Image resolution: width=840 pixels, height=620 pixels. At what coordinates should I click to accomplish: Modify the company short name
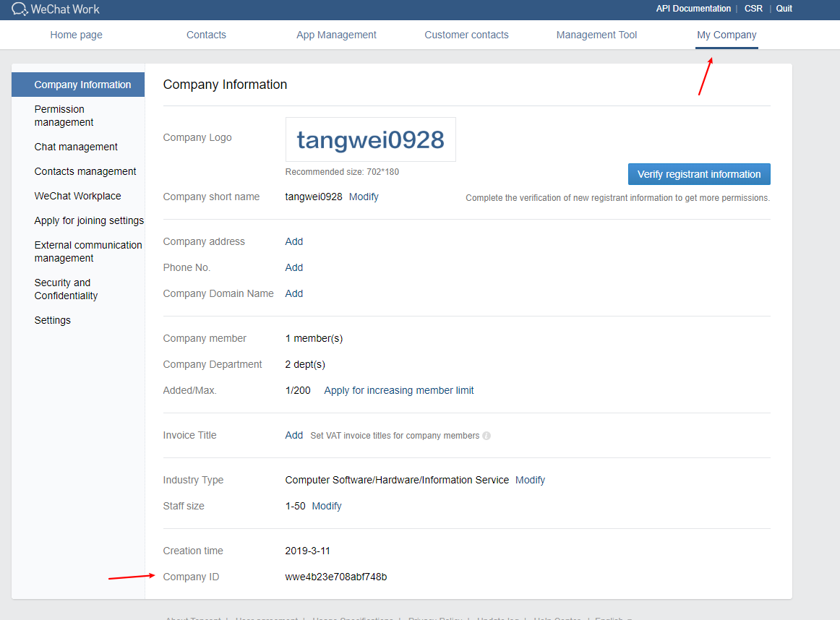(x=364, y=197)
